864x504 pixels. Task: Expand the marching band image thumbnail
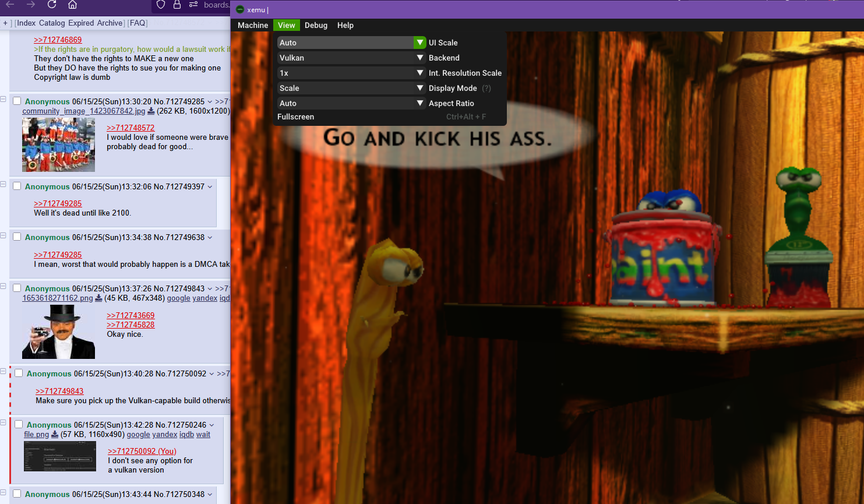[58, 144]
